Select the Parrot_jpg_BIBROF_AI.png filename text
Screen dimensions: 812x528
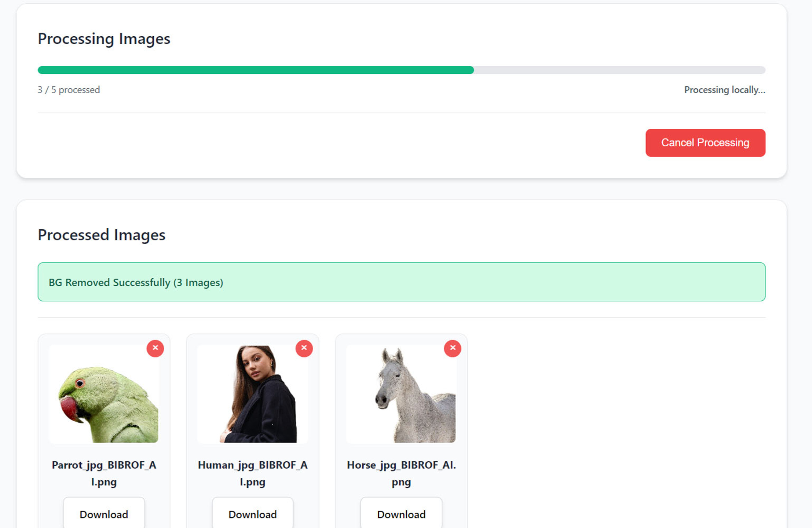click(x=104, y=473)
